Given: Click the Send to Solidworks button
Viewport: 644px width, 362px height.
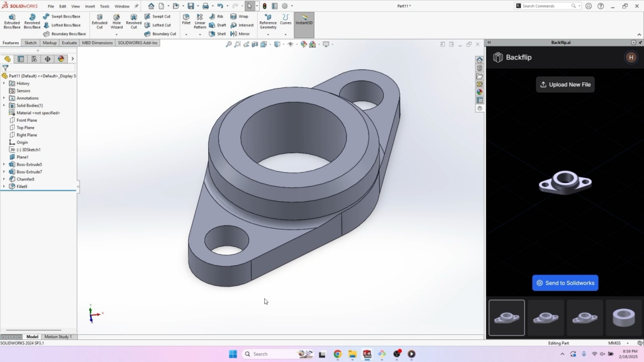Looking at the screenshot, I should 565,283.
